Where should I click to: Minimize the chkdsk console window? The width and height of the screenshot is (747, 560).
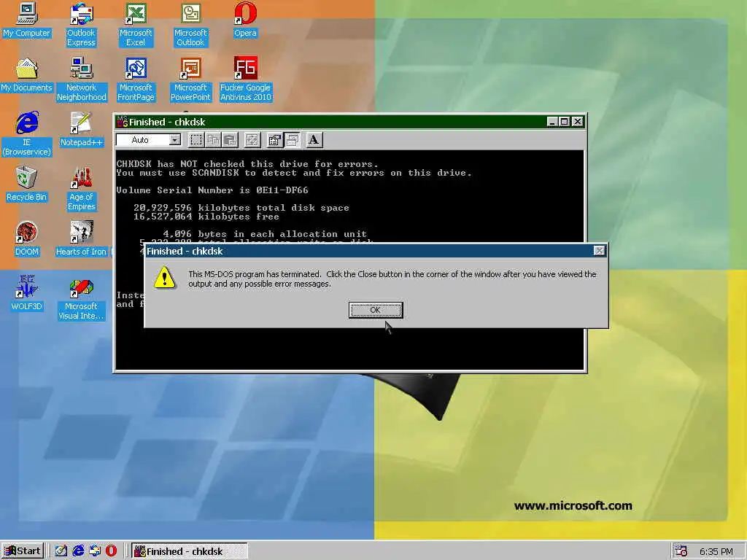click(x=552, y=122)
